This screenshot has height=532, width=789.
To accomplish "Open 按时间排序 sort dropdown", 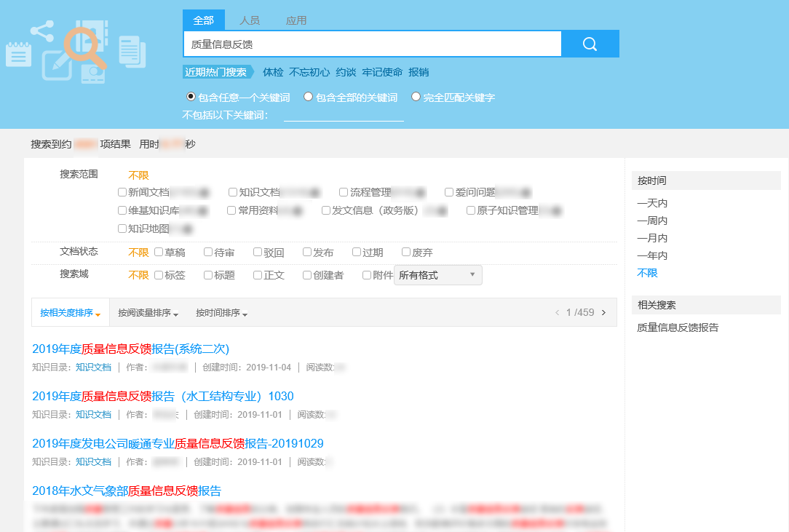I will [221, 312].
